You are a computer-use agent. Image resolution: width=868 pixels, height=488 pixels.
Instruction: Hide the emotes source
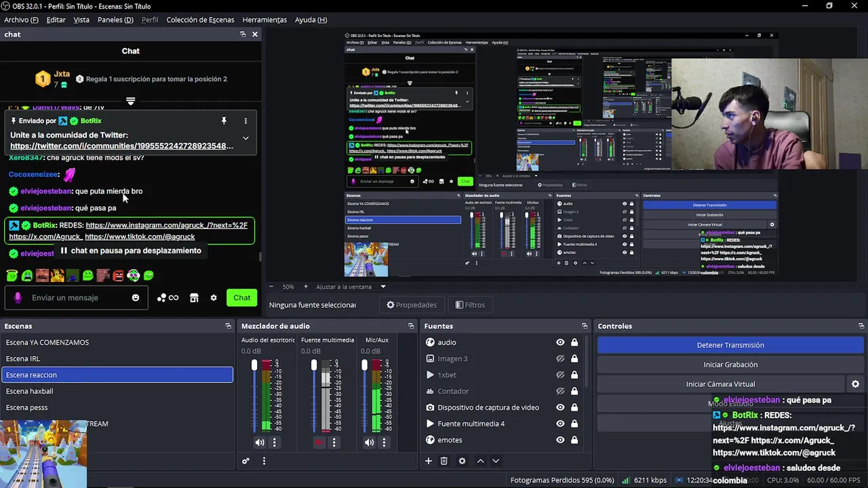tap(560, 440)
